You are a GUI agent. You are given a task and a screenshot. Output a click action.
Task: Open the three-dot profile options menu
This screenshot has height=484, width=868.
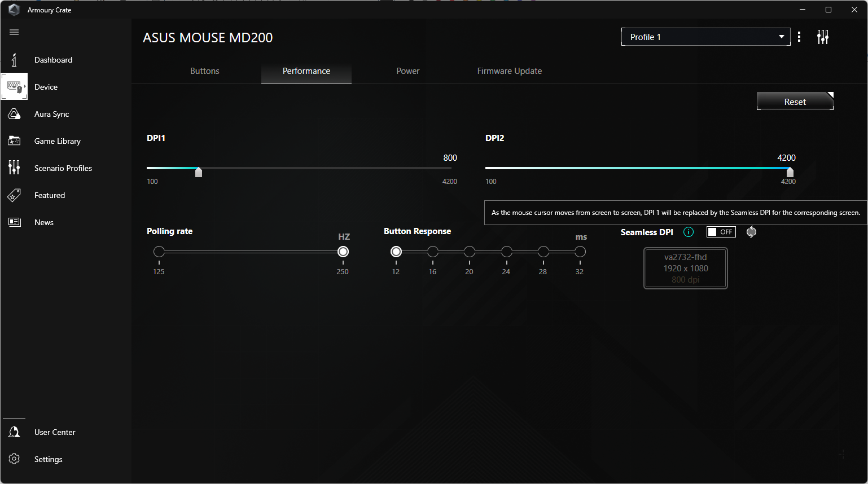click(799, 37)
